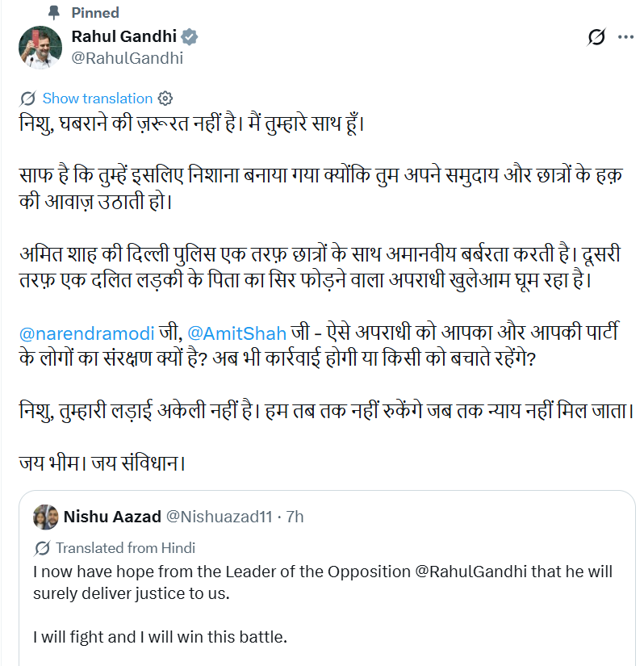
Task: Click the blue verified badge icon
Action: pos(190,37)
